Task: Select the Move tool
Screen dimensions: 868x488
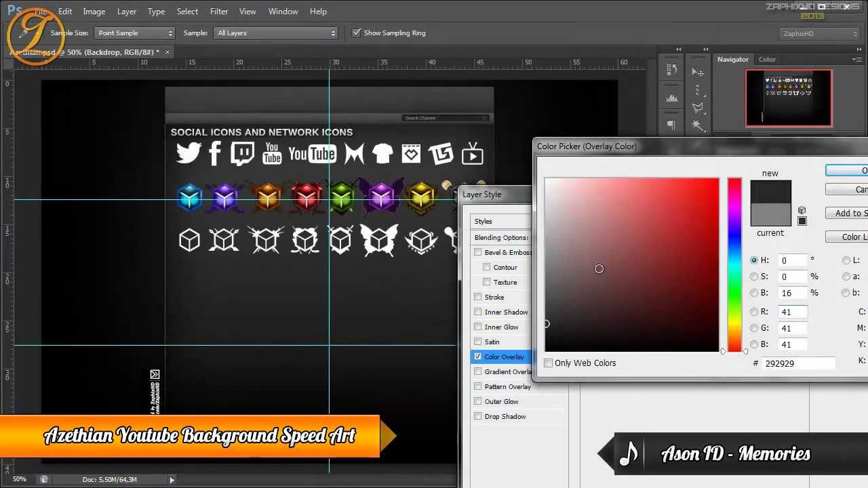Action: (x=698, y=72)
